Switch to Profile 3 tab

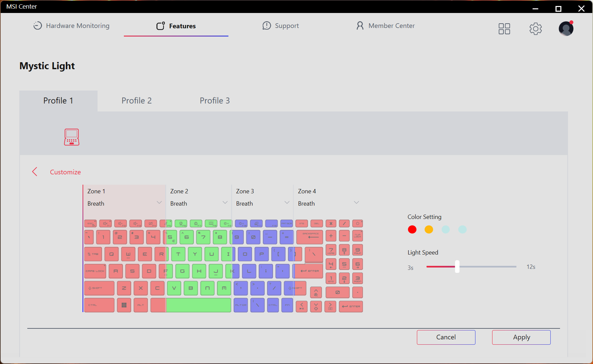(215, 100)
